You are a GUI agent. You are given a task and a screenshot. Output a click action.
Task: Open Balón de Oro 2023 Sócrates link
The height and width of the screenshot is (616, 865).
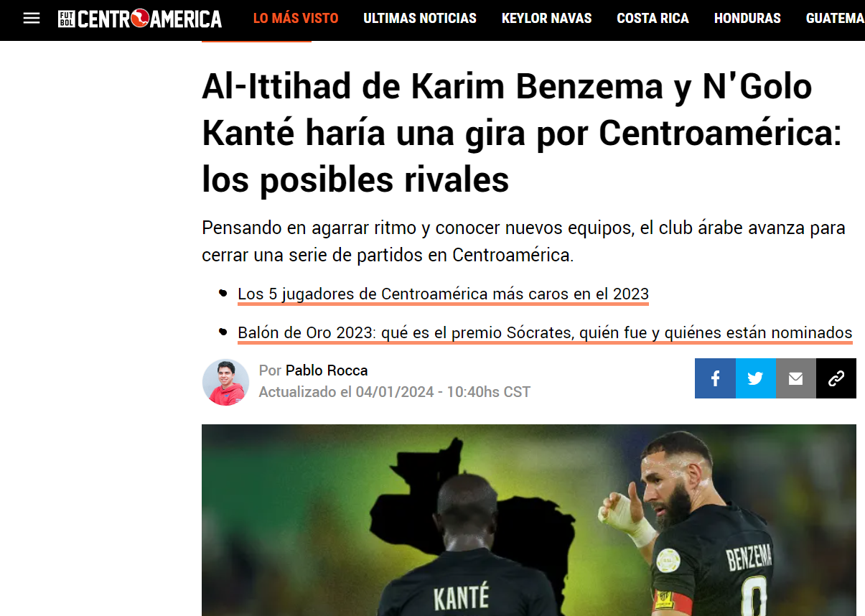[x=545, y=333]
